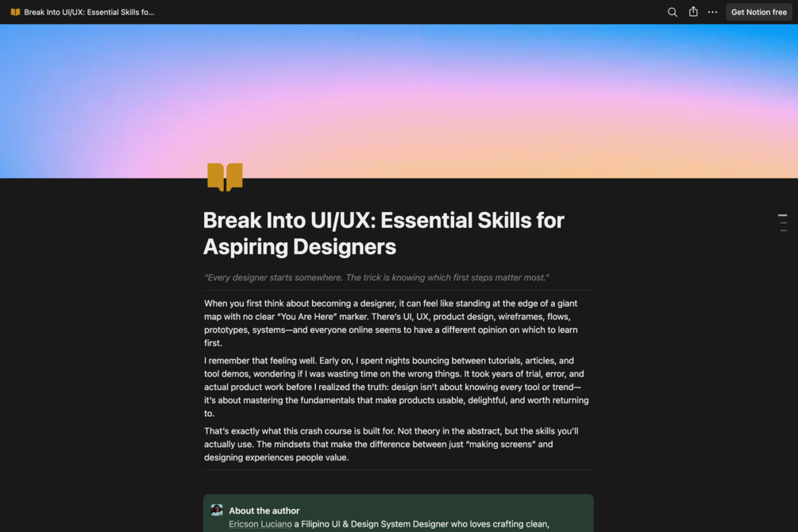This screenshot has width=798, height=532.
Task: Click the Get Notion free button
Action: tap(759, 12)
